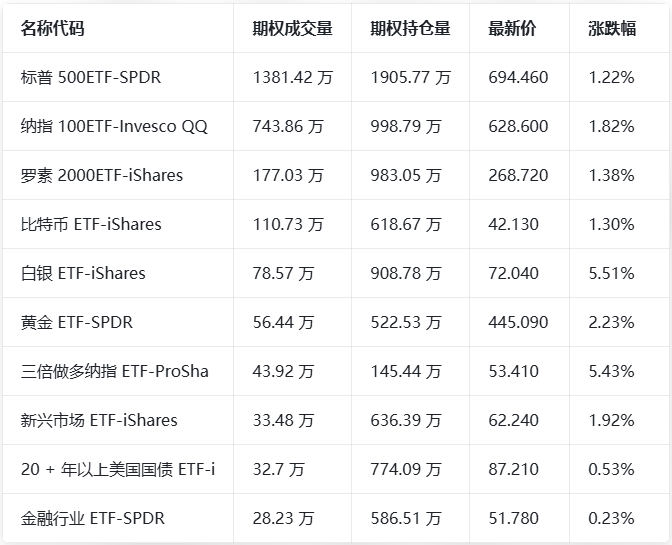Sort by 期权成交量 column header

point(292,29)
